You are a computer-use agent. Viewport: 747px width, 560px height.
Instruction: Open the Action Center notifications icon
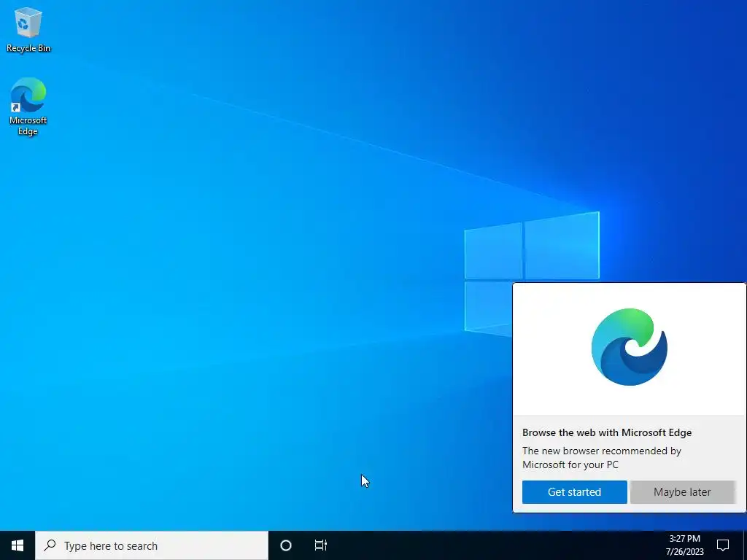click(x=723, y=545)
